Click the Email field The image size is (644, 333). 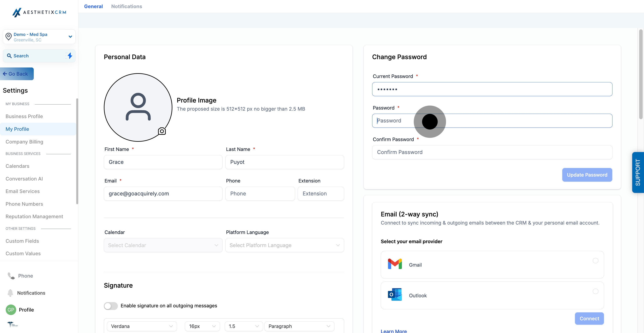tap(163, 193)
